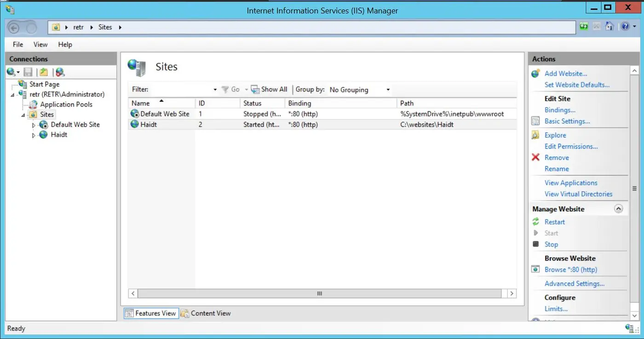This screenshot has width=644, height=339.
Task: Open the View menu
Action: pyautogui.click(x=40, y=45)
